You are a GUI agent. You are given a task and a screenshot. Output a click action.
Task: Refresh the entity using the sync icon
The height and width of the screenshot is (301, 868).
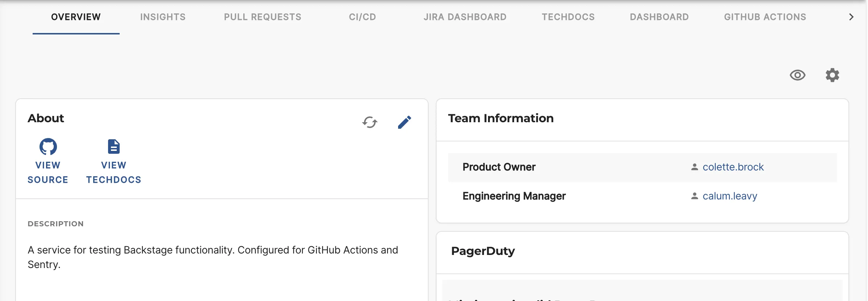[369, 122]
